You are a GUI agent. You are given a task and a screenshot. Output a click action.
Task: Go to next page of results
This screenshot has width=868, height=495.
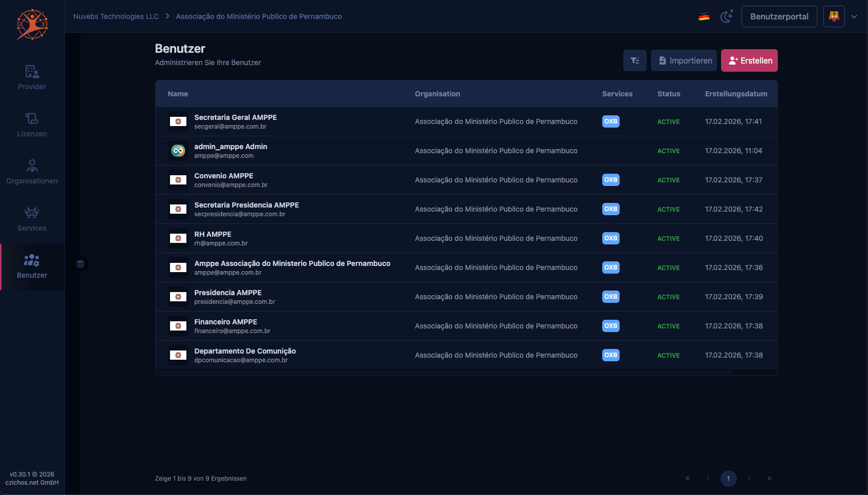pyautogui.click(x=749, y=479)
